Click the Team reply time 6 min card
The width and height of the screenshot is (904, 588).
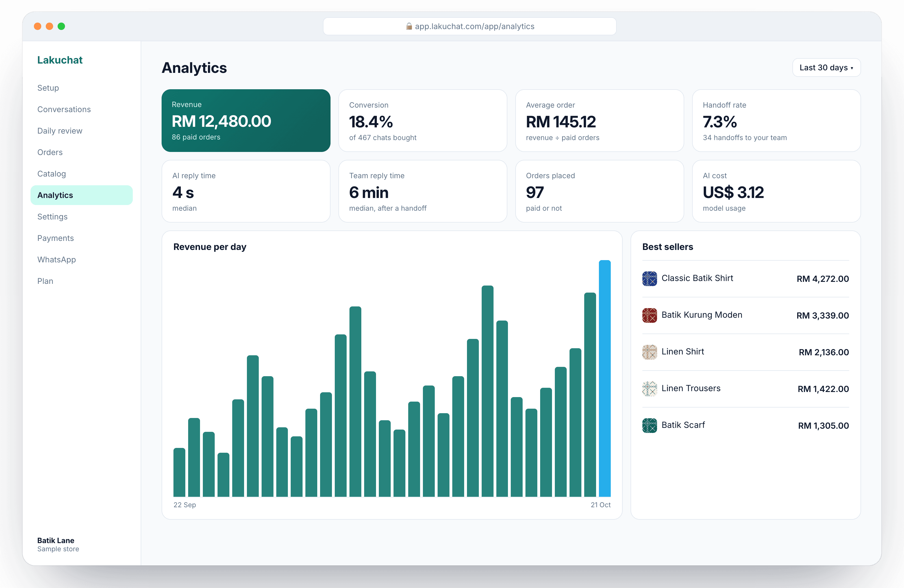(422, 191)
